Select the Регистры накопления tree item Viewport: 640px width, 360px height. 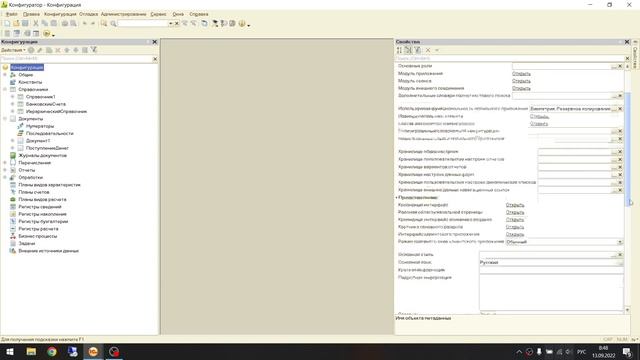(42, 214)
